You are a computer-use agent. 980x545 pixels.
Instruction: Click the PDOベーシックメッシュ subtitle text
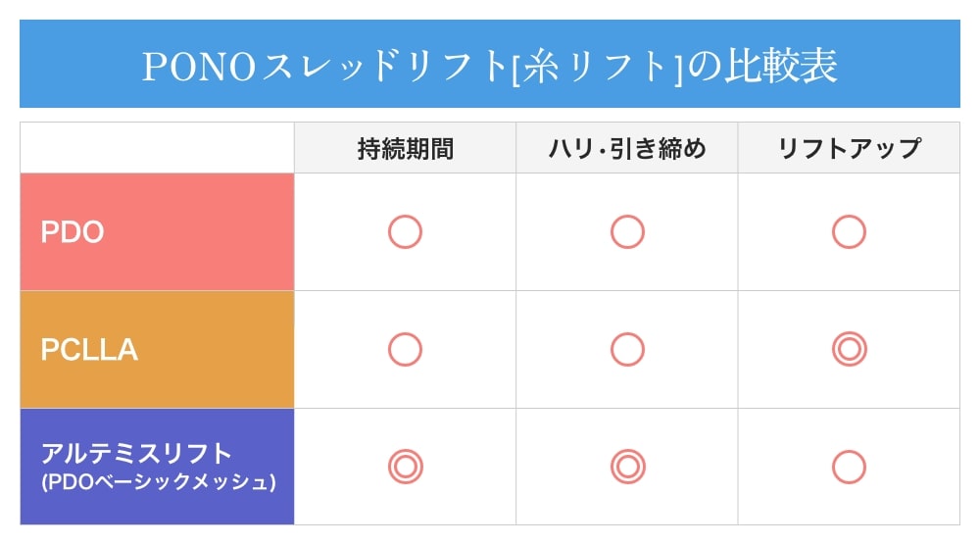159,482
